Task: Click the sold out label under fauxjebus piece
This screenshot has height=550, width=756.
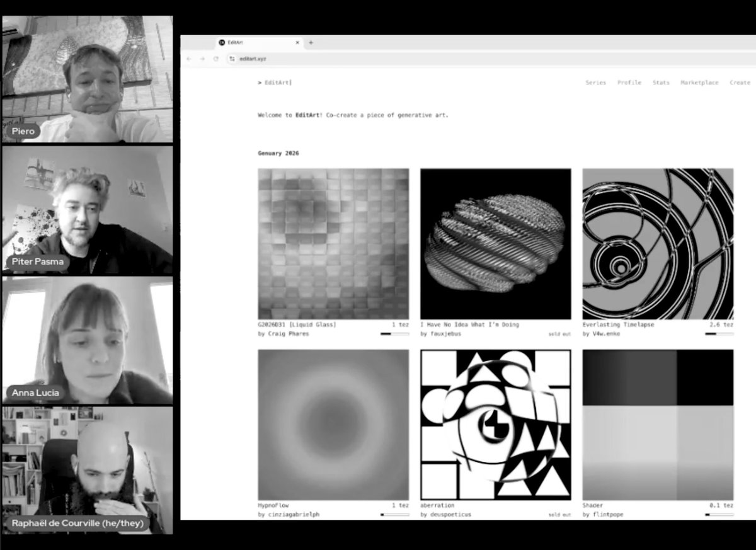Action: click(559, 334)
